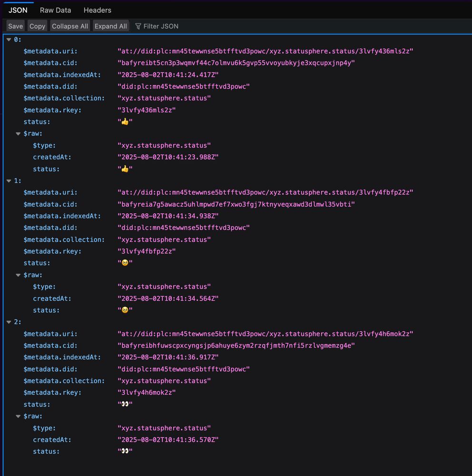Image resolution: width=472 pixels, height=476 pixels.
Task: Click Collapse All button
Action: (x=70, y=26)
